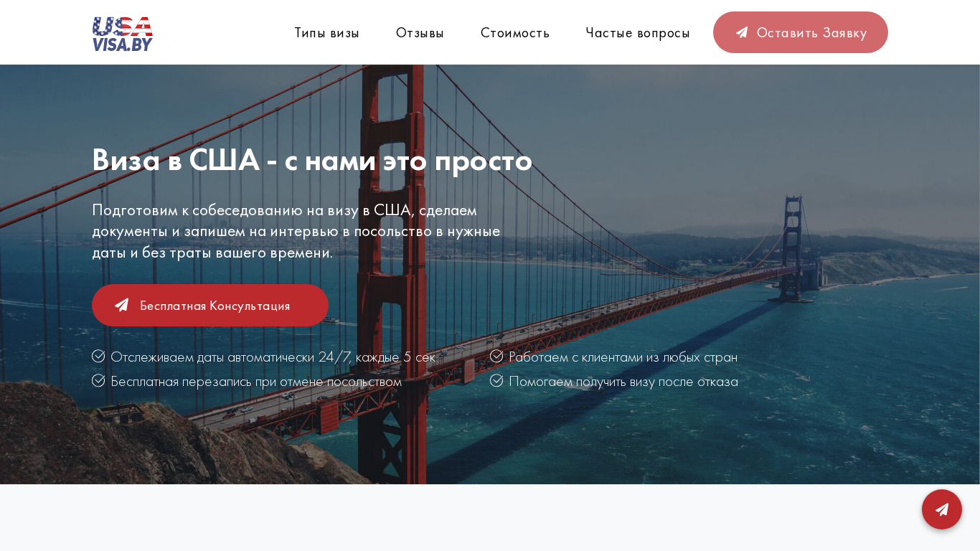This screenshot has width=980, height=551.
Task: Click the paragraph about подготовим к собеседованию
Action: click(x=296, y=231)
